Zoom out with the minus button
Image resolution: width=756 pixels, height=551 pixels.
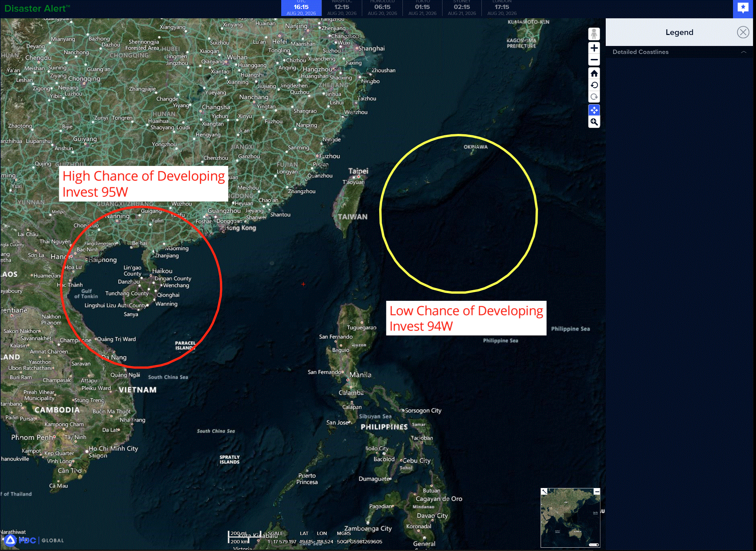coord(594,60)
